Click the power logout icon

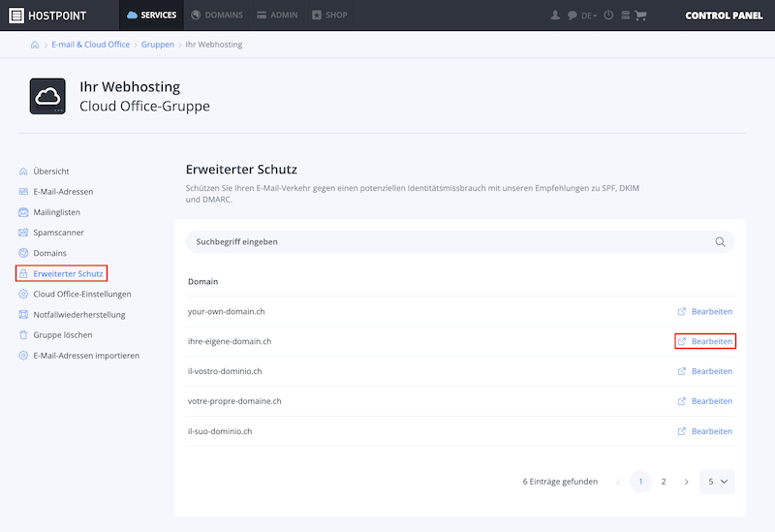coord(608,15)
